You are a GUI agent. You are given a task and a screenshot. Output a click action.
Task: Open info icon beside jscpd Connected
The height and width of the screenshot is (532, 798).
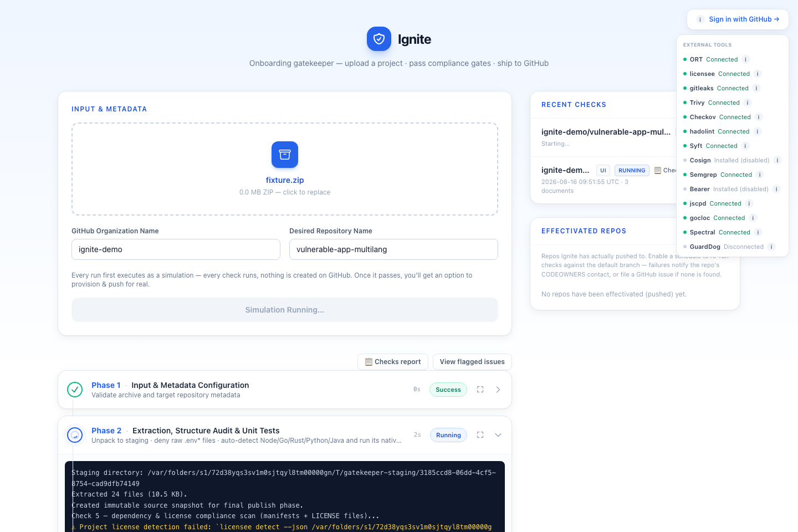pos(749,203)
